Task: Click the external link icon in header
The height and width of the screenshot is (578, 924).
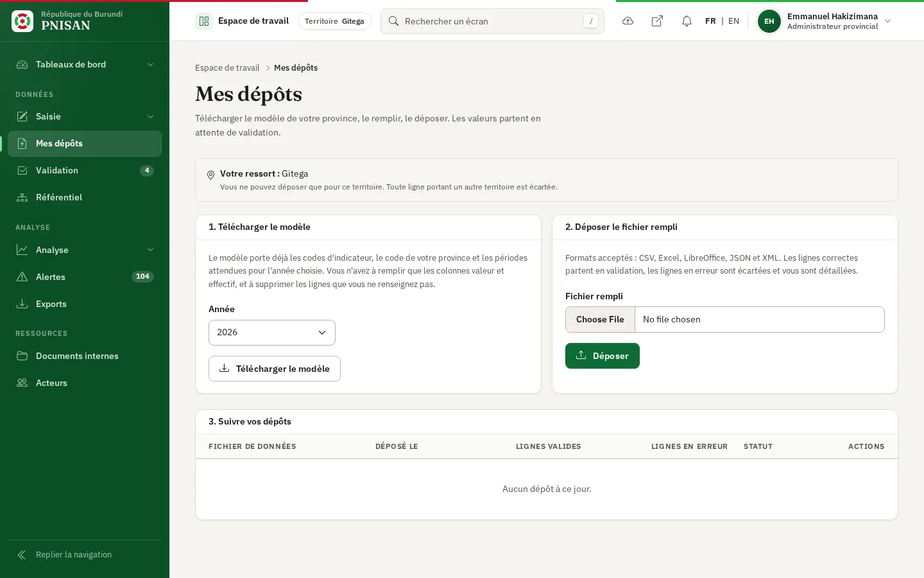Action: (657, 21)
